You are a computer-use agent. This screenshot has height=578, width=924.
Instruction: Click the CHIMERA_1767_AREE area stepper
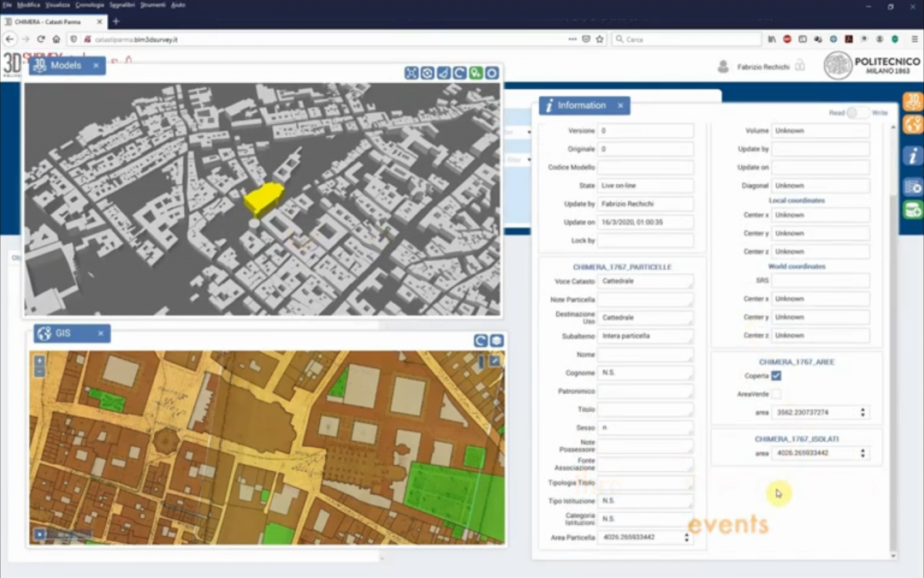862,412
